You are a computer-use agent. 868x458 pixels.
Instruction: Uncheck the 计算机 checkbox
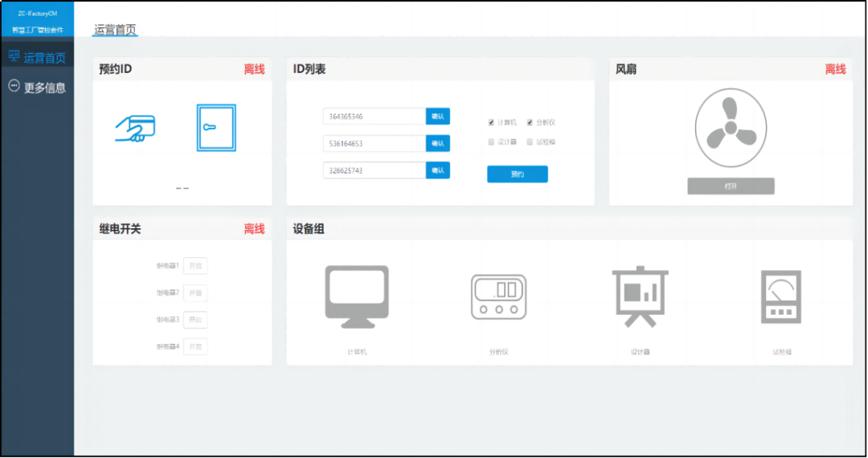point(491,122)
